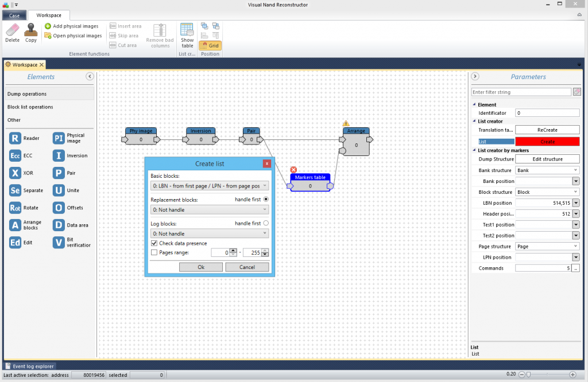Select the ECC element icon
588x382 pixels.
[x=15, y=155]
